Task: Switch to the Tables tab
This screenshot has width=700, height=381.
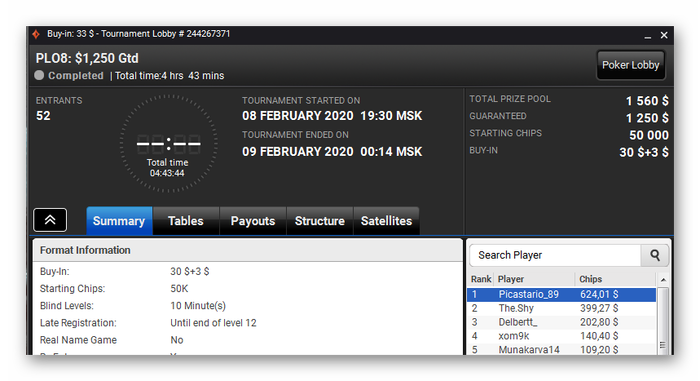Action: click(185, 221)
